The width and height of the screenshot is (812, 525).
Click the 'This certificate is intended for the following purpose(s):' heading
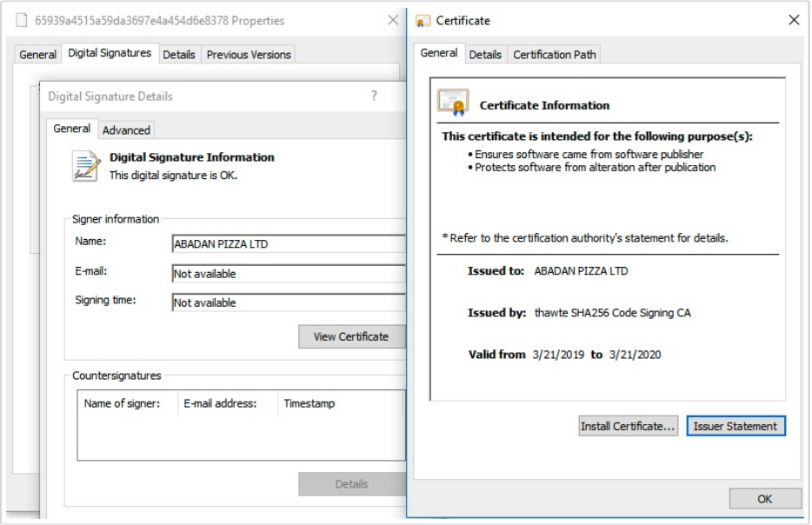(x=597, y=136)
